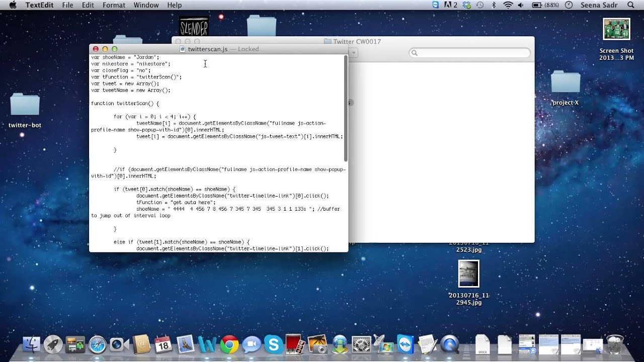Open the TextEdit application menu
This screenshot has height=362, width=644.
point(40,5)
